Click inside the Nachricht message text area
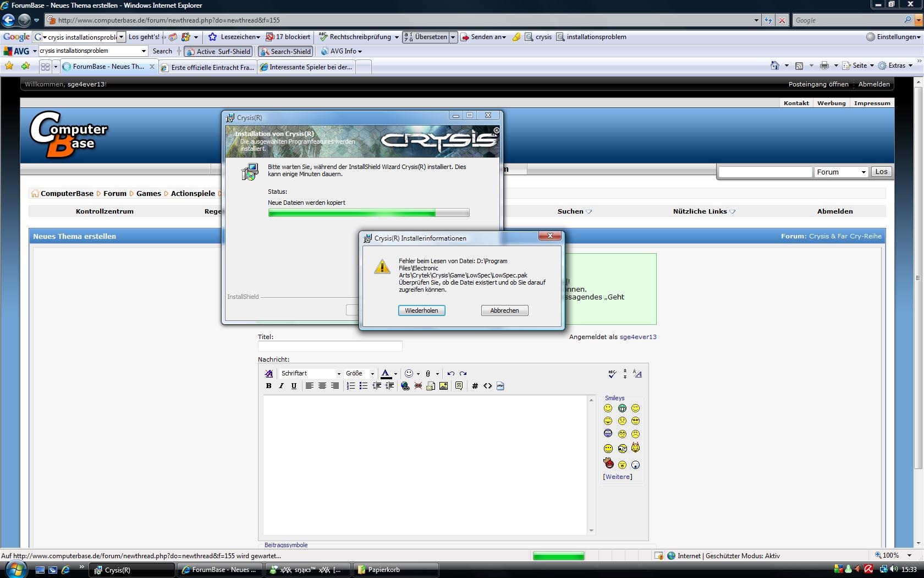The height and width of the screenshot is (578, 924). (x=425, y=465)
